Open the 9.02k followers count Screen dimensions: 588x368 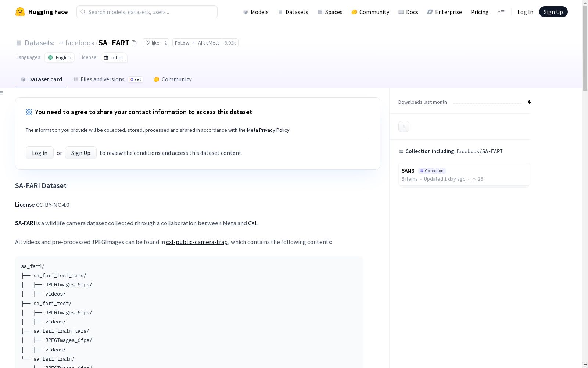click(x=230, y=43)
